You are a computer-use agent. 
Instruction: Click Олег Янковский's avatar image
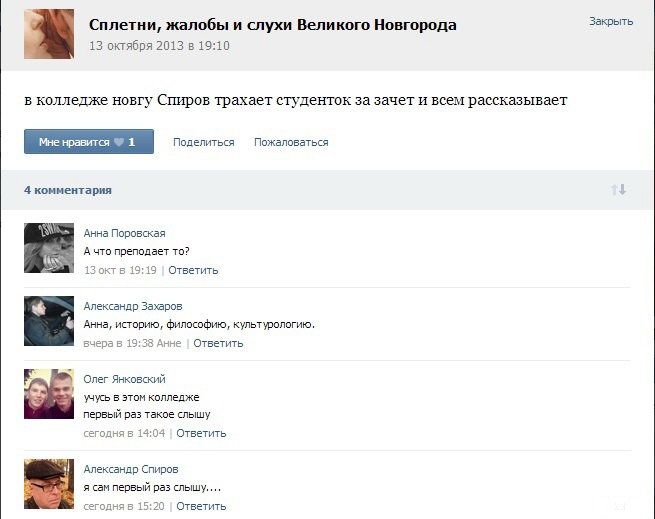(x=49, y=394)
